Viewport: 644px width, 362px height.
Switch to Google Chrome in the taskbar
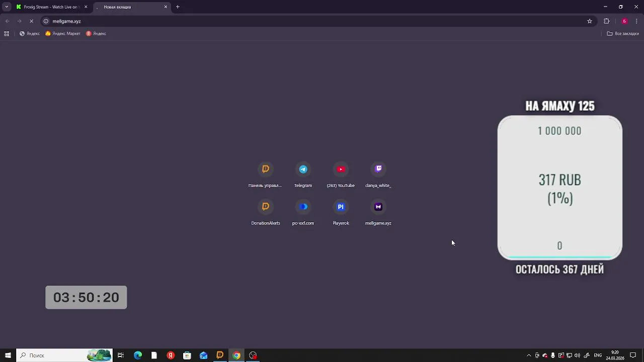(236, 355)
